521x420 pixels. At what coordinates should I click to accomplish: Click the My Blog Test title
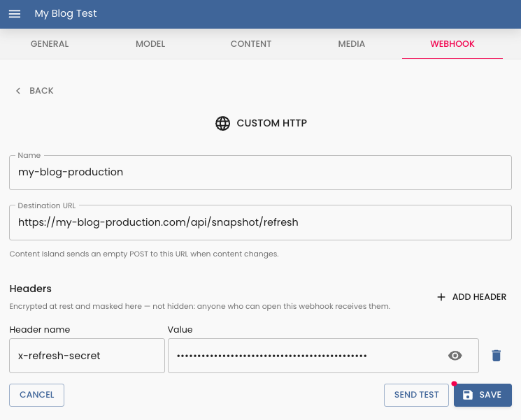tap(66, 13)
